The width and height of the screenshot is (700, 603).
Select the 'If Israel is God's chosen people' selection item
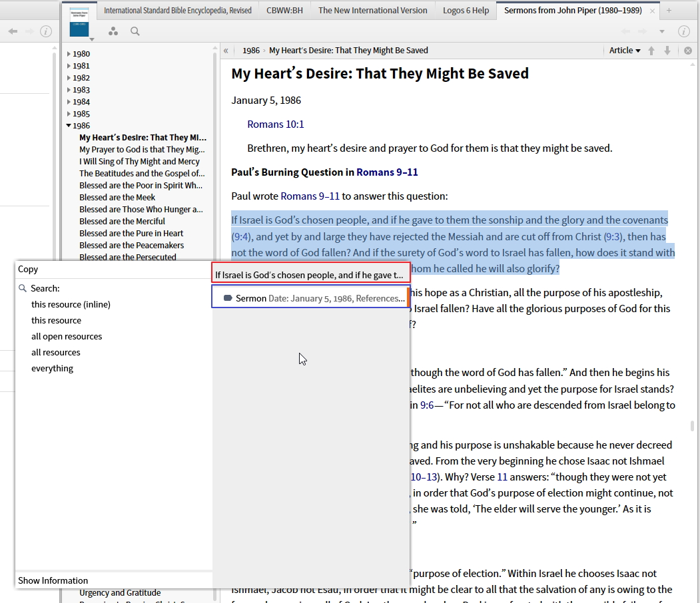coord(311,272)
